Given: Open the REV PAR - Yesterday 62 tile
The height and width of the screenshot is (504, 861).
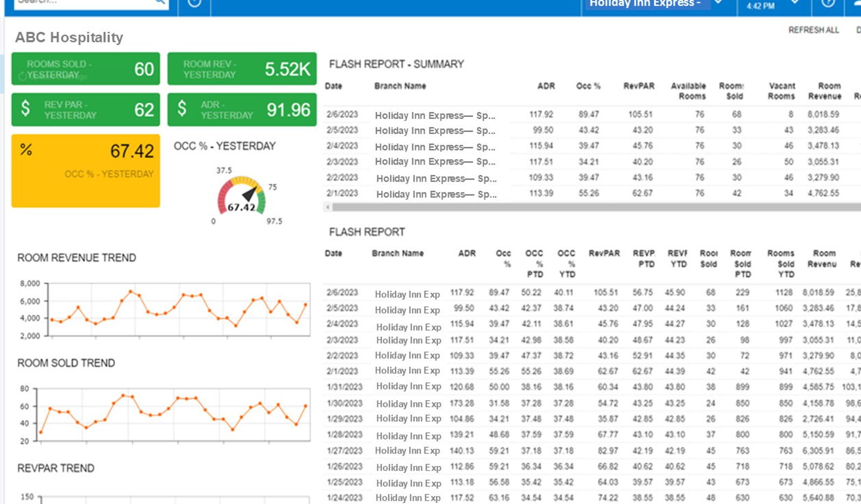Looking at the screenshot, I should click(x=86, y=110).
